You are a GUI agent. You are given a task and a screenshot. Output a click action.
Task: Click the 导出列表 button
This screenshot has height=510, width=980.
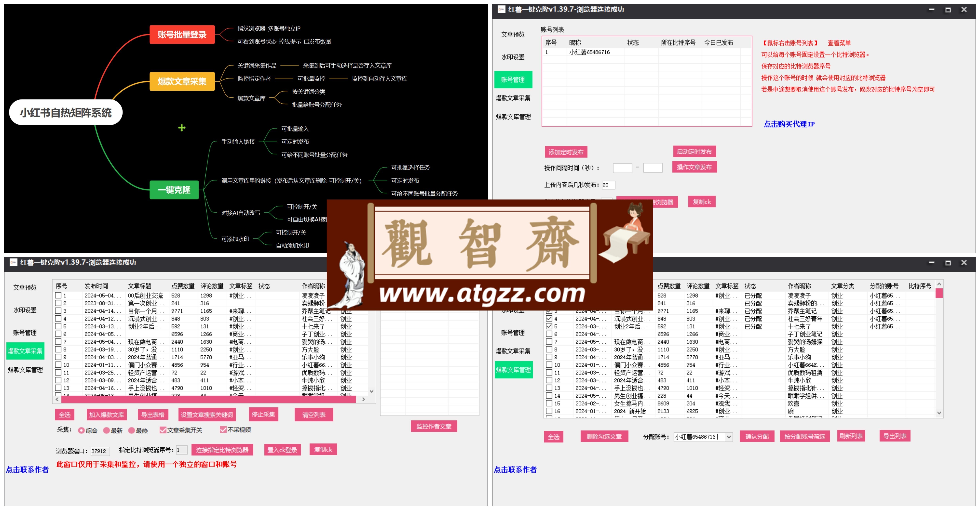coord(895,436)
